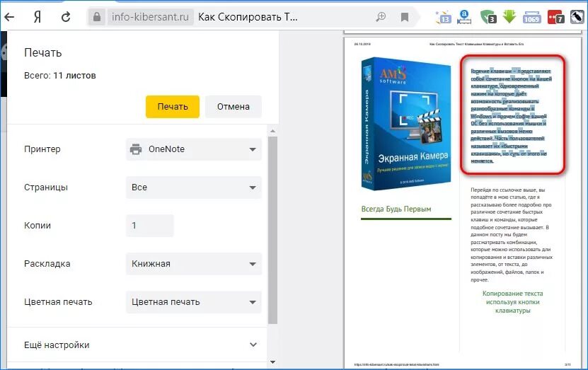Viewport: 588px width, 370px height.
Task: Click the Всего: 11 листов text
Action: pos(60,76)
